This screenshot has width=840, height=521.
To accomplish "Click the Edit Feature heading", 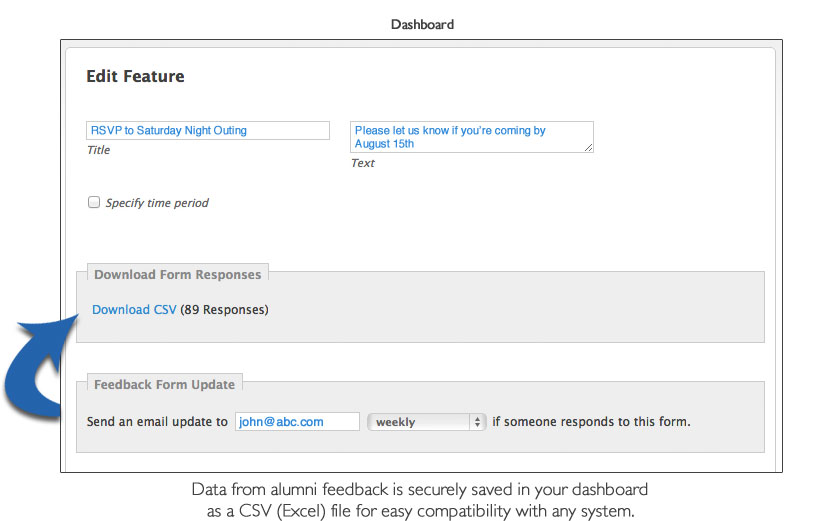I will click(x=135, y=76).
